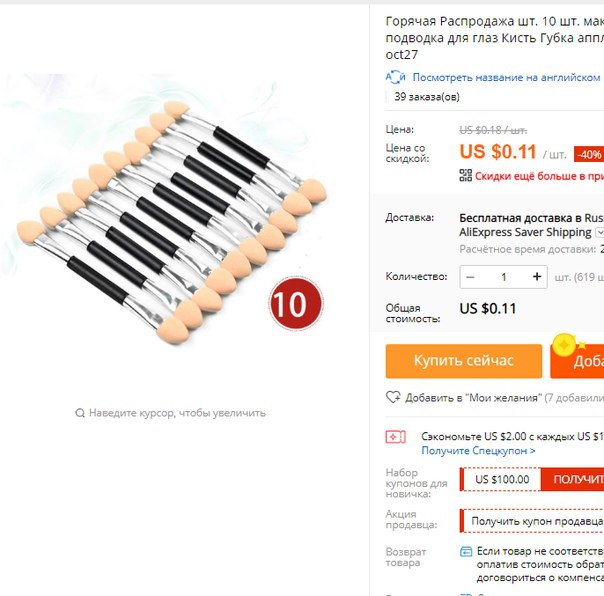Screen dimensions: 604x596
Task: Open the Получите Спецкупон link
Action: pyautogui.click(x=478, y=450)
